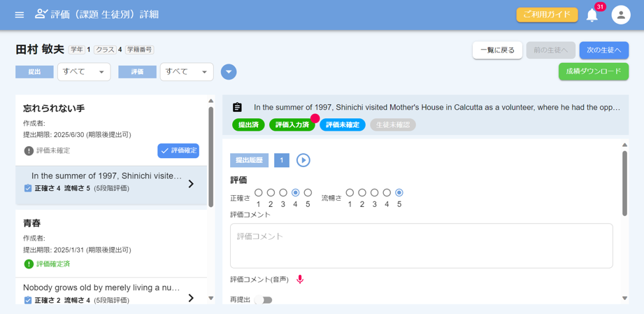Image resolution: width=644 pixels, height=314 pixels.
Task: Return to list via 一覧に戻る
Action: (x=497, y=50)
